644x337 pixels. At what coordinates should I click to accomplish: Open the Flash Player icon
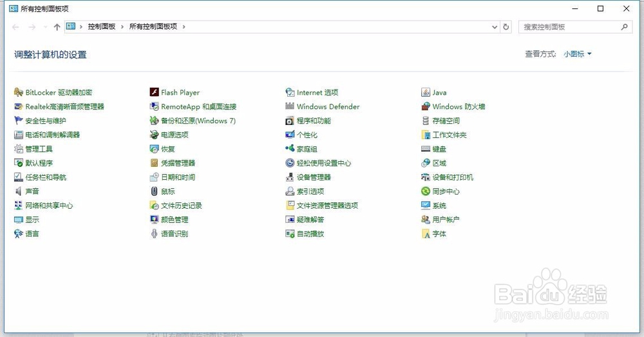coord(154,93)
